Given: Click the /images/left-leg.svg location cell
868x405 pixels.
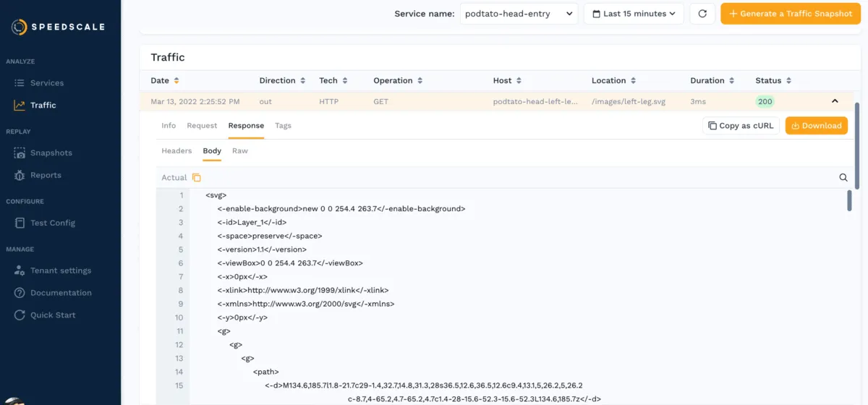Looking at the screenshot, I should 629,102.
